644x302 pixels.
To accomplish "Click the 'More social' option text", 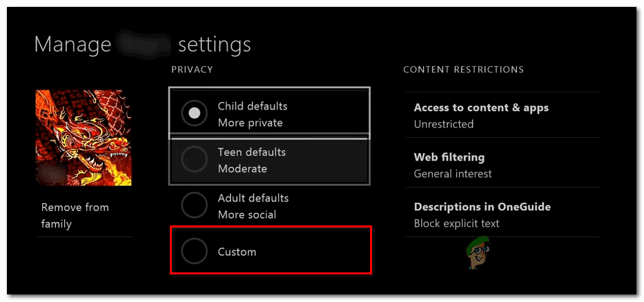I will pyautogui.click(x=247, y=214).
